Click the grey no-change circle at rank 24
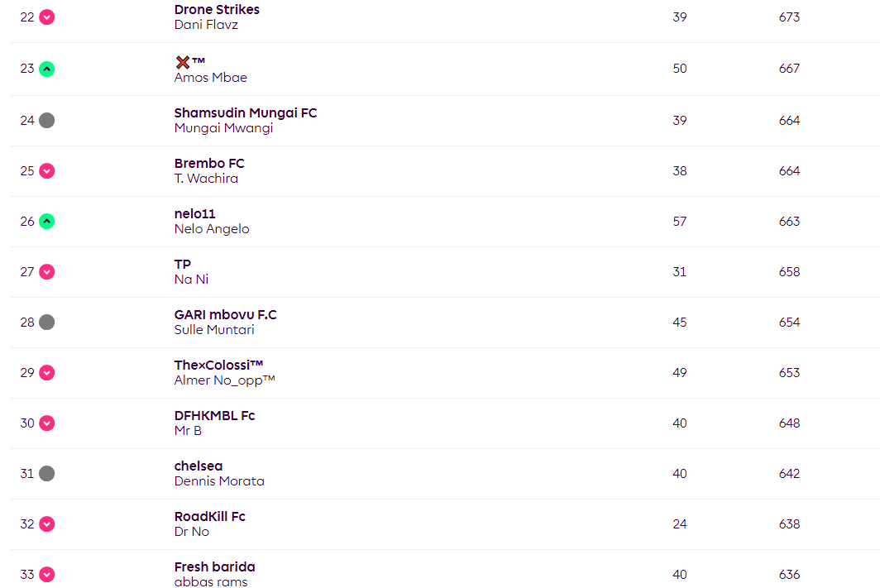This screenshot has height=588, width=880. click(x=47, y=121)
